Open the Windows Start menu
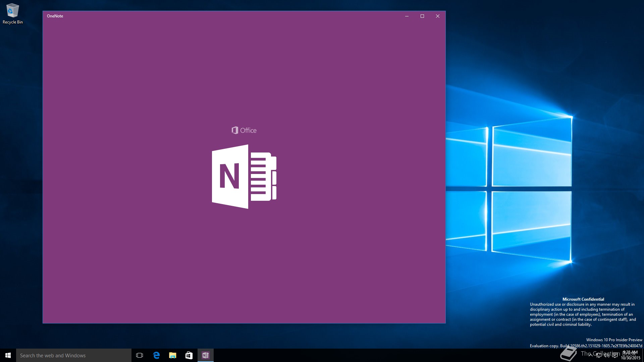The image size is (644, 362). [8, 355]
